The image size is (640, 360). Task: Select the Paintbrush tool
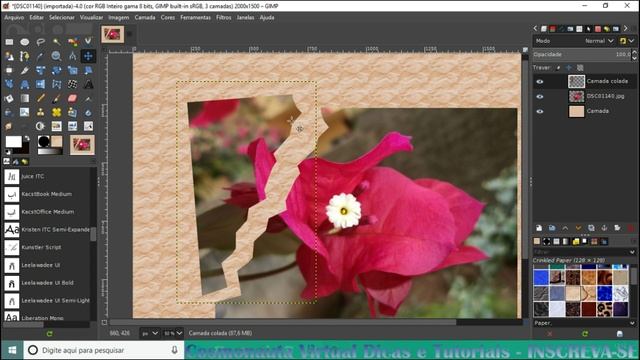click(x=56, y=98)
